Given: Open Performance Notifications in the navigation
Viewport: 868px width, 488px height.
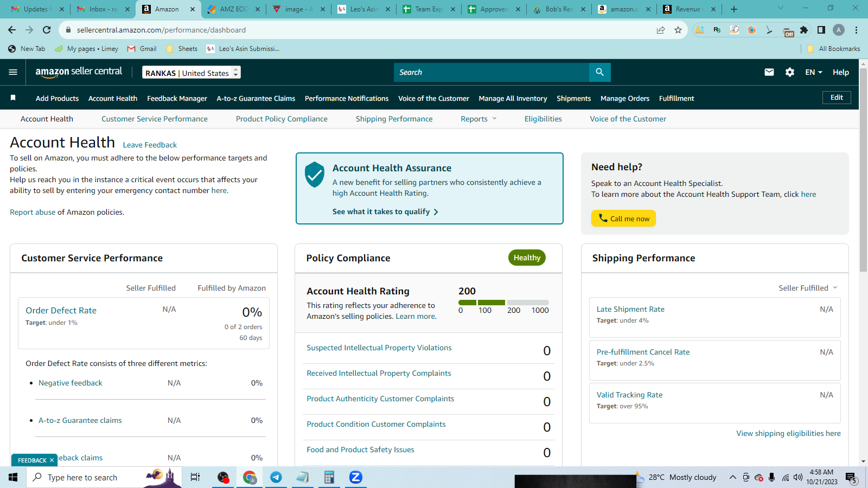Looking at the screenshot, I should pos(347,98).
